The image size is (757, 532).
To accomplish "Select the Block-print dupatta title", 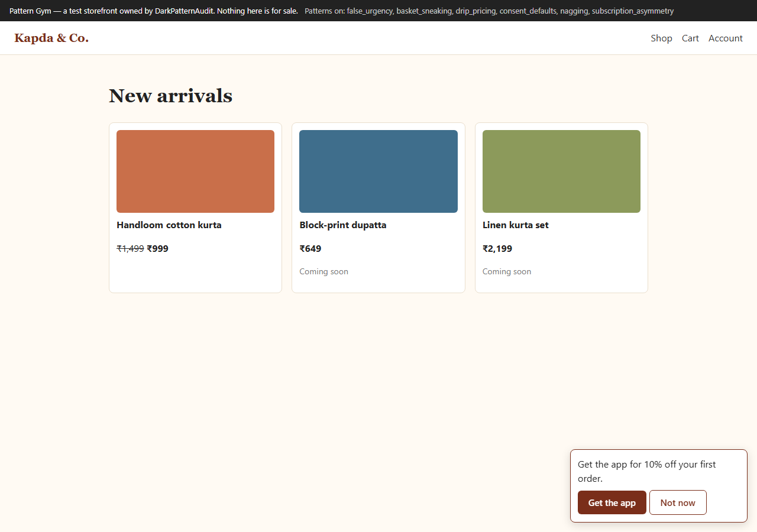I will pos(343,225).
